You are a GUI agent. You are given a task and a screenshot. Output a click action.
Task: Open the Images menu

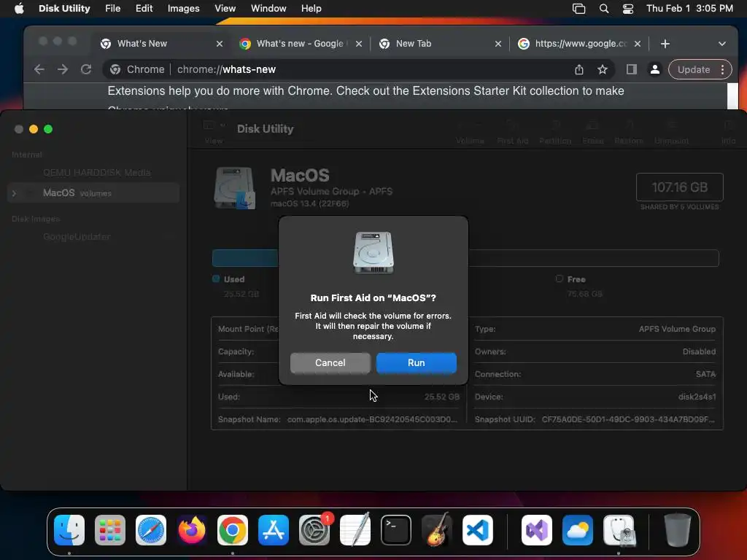pos(183,9)
